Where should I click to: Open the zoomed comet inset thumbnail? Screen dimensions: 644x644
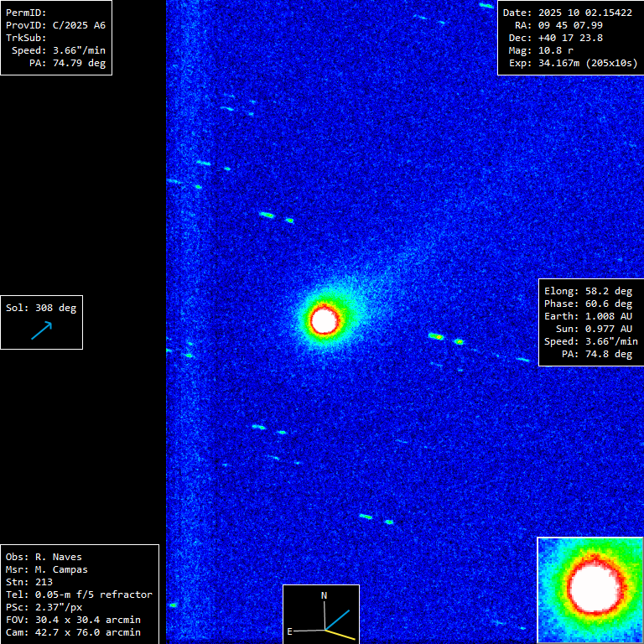590,590
